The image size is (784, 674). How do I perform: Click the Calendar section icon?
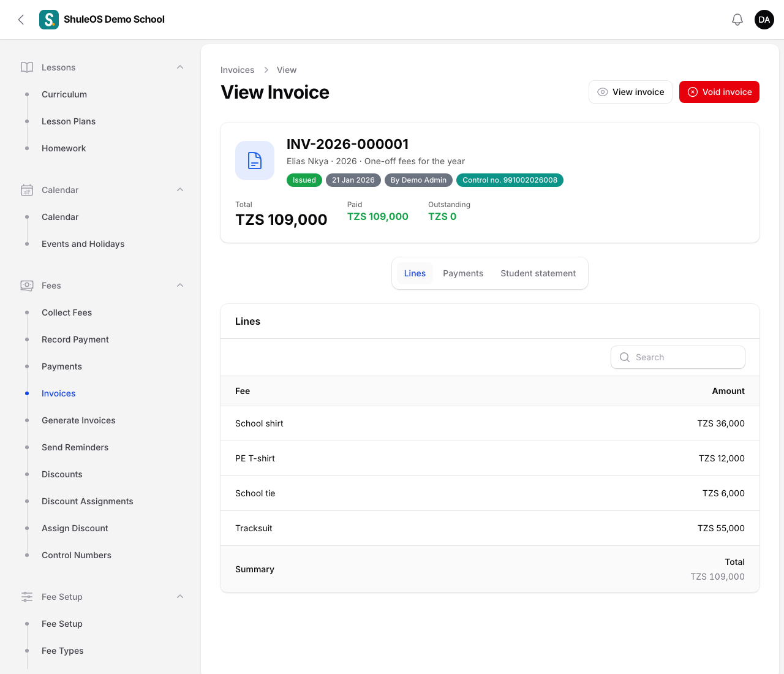pos(27,190)
